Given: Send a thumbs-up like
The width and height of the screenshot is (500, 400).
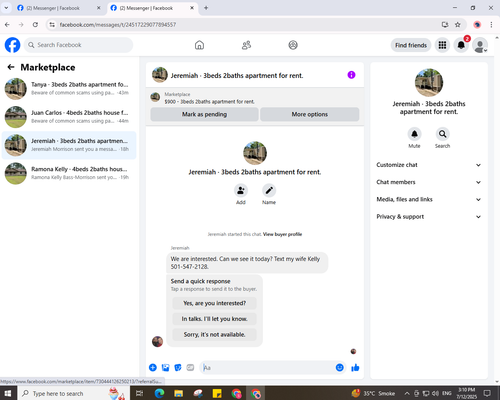Looking at the screenshot, I should tap(355, 368).
